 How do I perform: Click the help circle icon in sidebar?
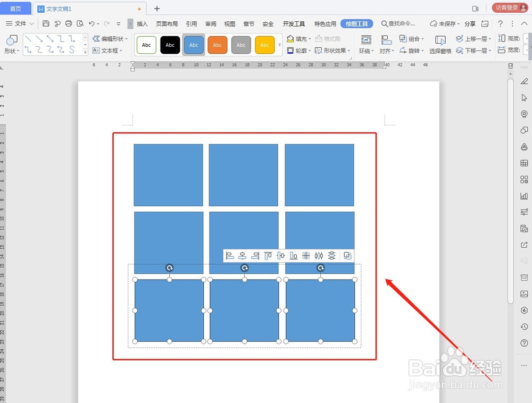point(524,343)
